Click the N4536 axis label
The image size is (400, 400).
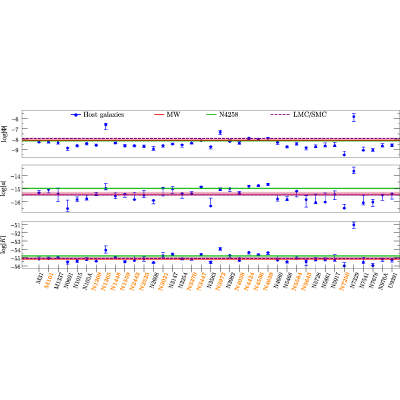click(258, 280)
